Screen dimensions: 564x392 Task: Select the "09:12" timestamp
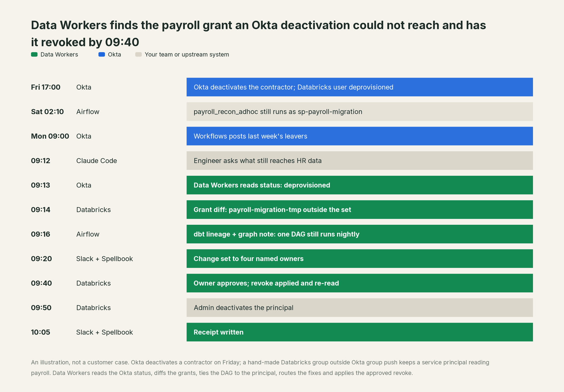41,161
